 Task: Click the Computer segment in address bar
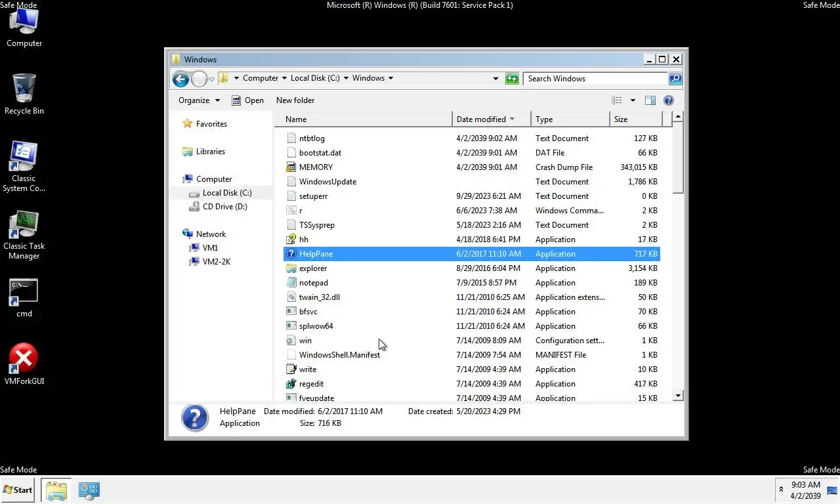pos(261,78)
